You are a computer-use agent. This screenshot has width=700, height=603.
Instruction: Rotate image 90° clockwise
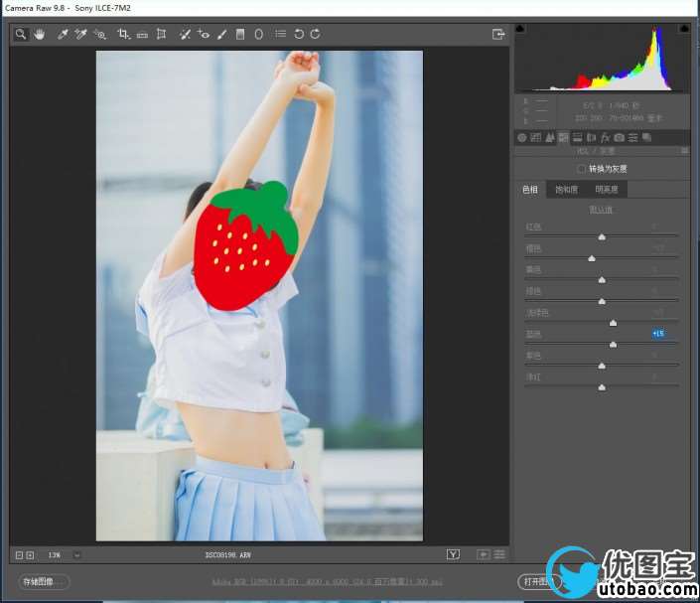tap(315, 34)
